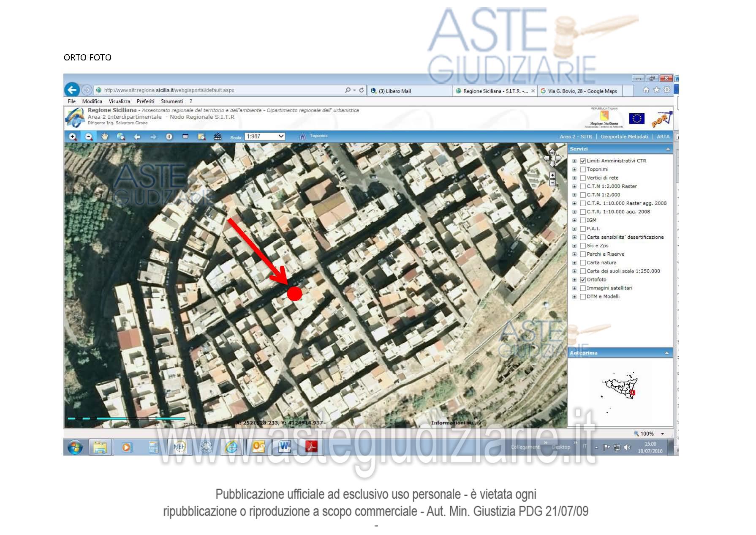Select the zoom in magnifier tool
The height and width of the screenshot is (535, 756).
73,136
